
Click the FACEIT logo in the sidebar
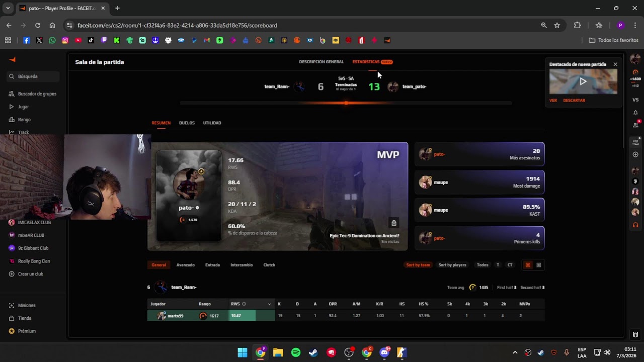click(x=13, y=59)
